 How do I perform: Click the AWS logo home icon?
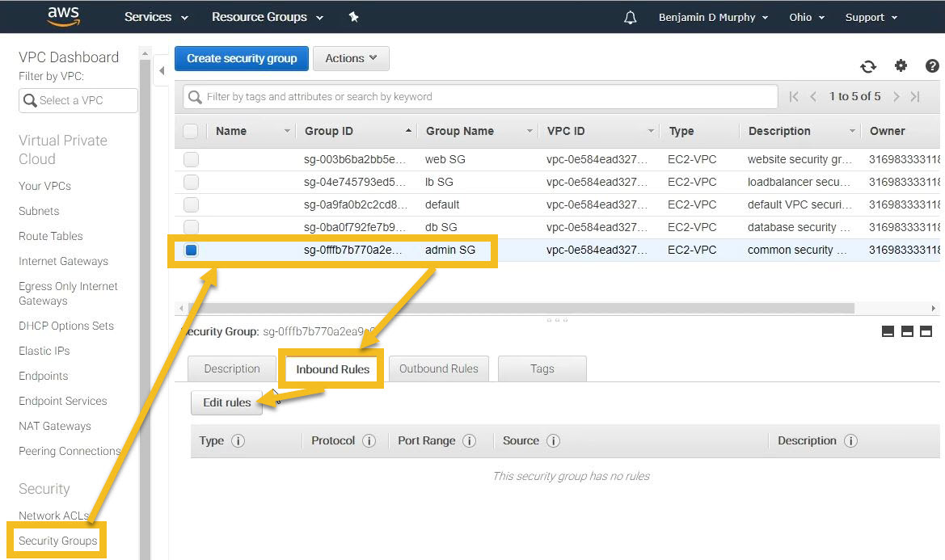(x=63, y=16)
